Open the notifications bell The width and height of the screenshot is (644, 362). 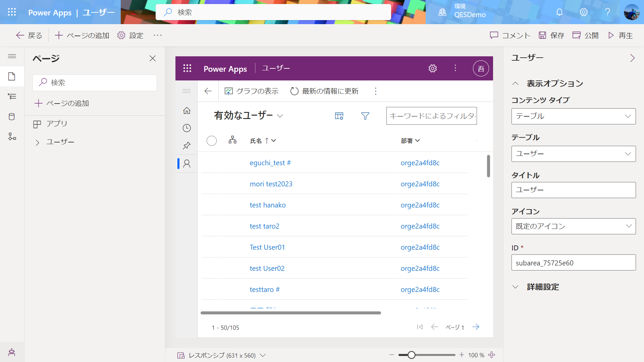pyautogui.click(x=559, y=12)
